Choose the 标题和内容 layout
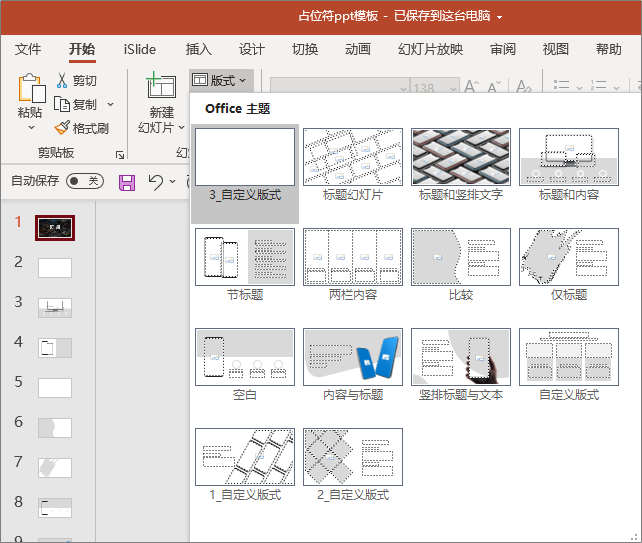The image size is (642, 543). pyautogui.click(x=569, y=165)
